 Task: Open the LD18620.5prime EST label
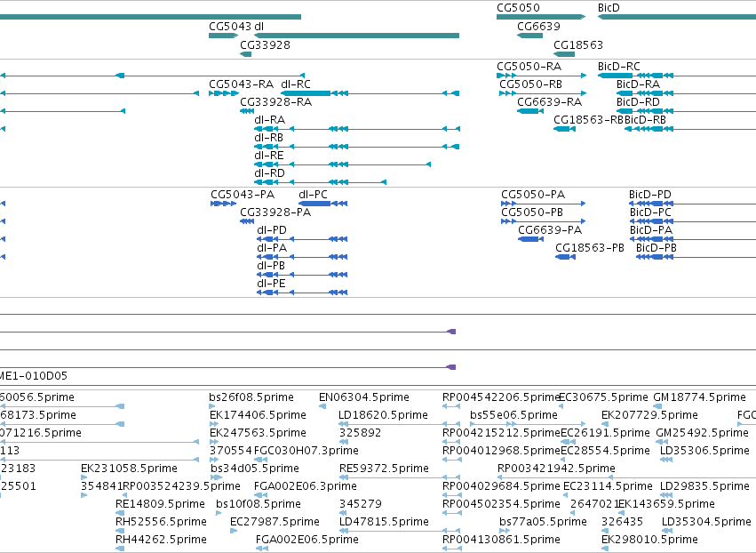point(383,415)
